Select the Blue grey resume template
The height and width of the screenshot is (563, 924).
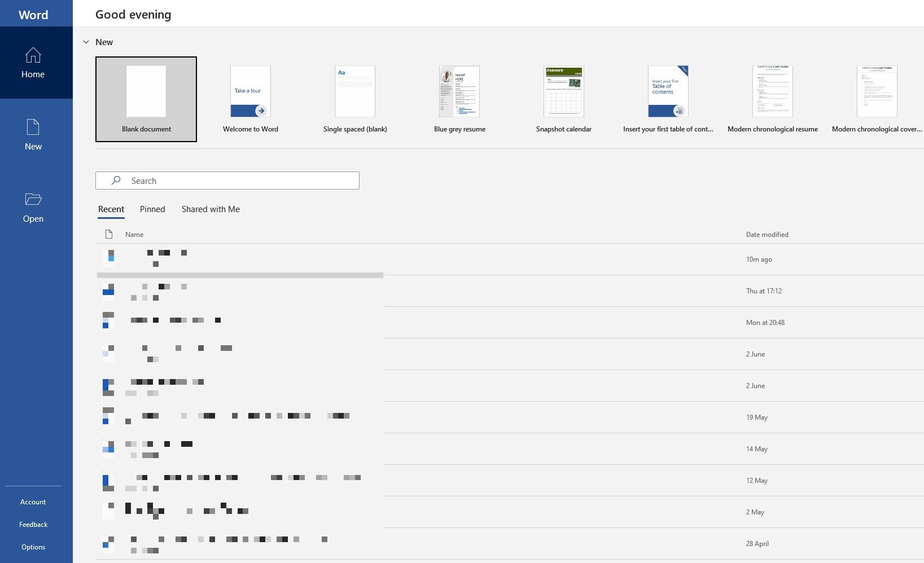(x=459, y=91)
